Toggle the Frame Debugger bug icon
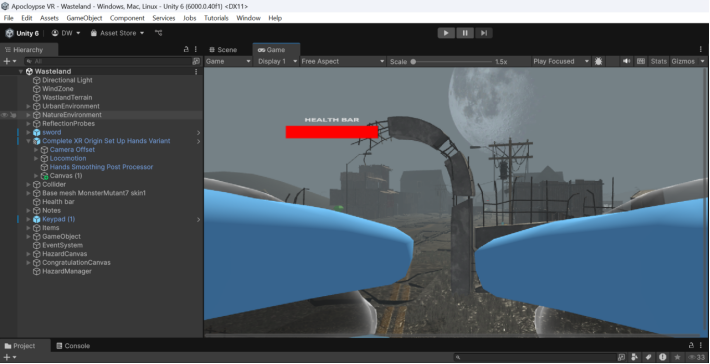This screenshot has height=364, width=710. (598, 61)
